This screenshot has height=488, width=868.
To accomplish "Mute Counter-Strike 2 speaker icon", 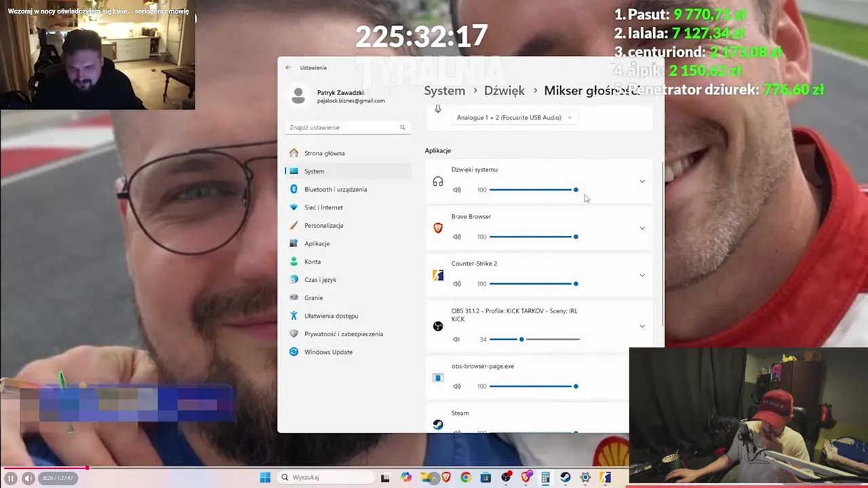I will [457, 284].
